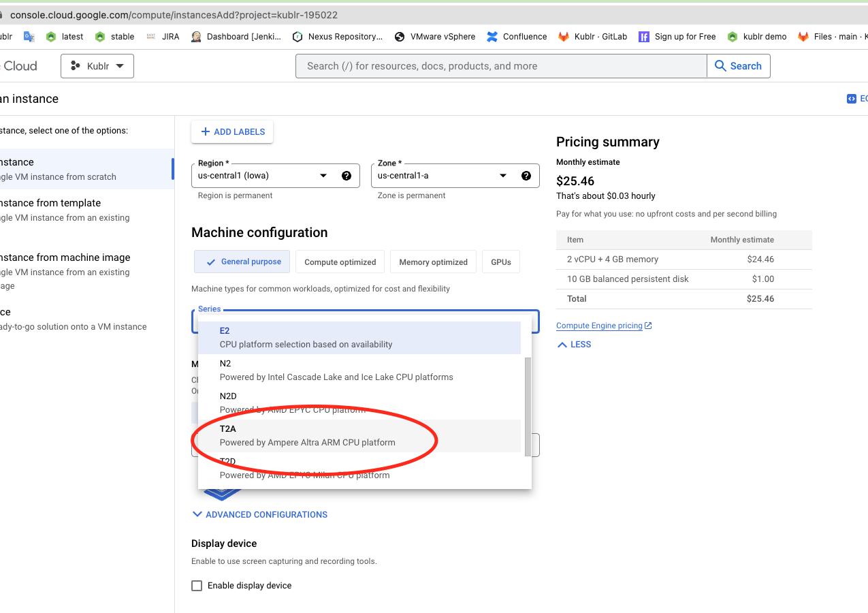Choose new VM instance from scratch option
Screen dimensions: 868x613
(x=86, y=169)
